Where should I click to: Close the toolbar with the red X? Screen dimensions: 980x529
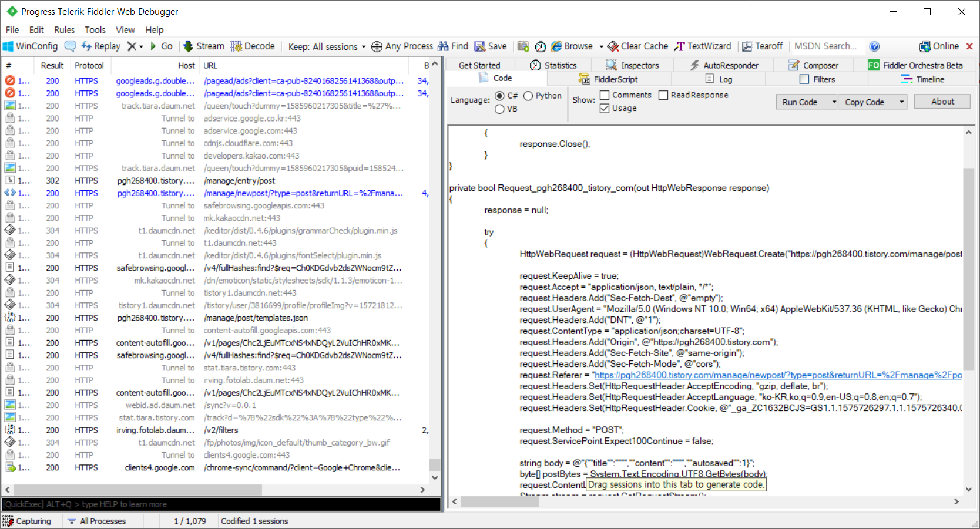pos(969,46)
